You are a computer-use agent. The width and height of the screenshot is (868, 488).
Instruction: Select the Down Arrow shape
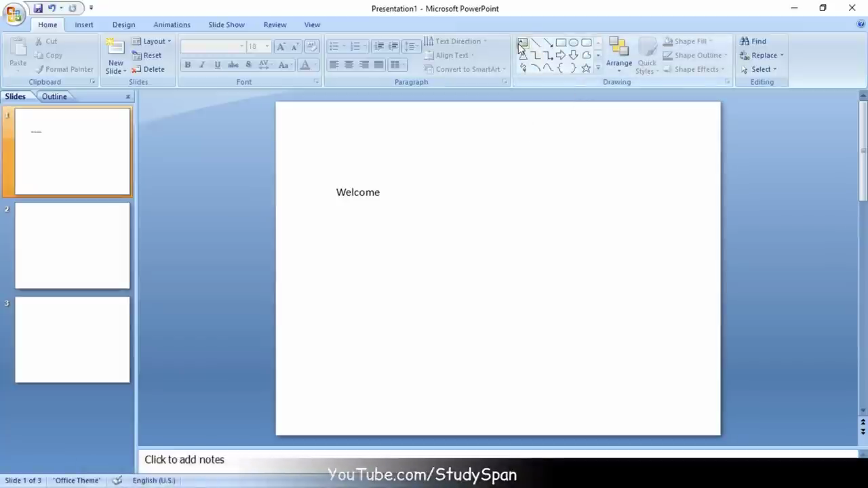pyautogui.click(x=574, y=56)
